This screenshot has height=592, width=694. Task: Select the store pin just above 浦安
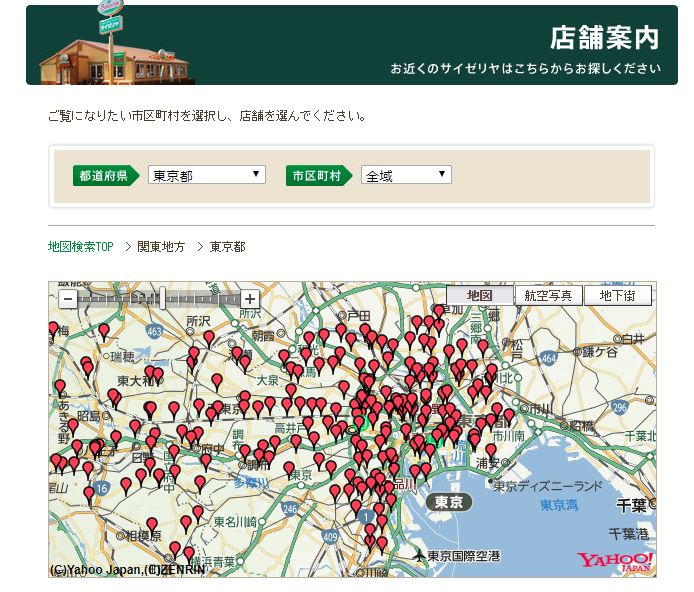(x=490, y=450)
